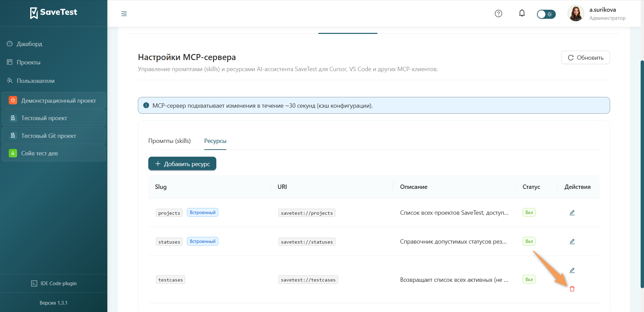Screen dimensions: 644x312
Task: Click description 'Список всех проектов SaveTest'
Action: 454,213
